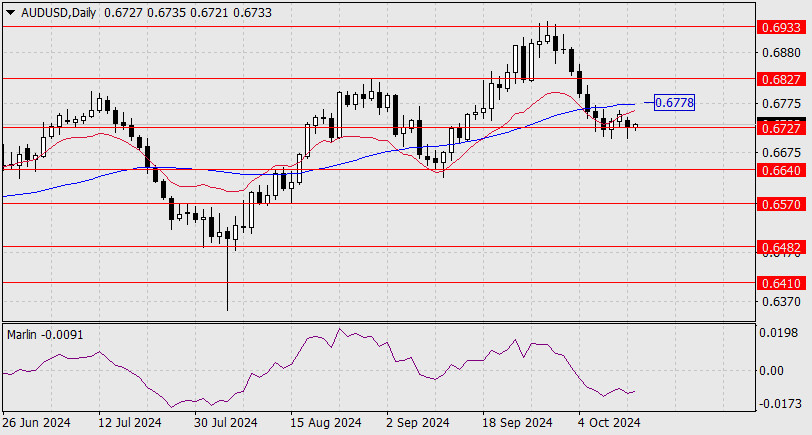Image resolution: width=812 pixels, height=435 pixels.
Task: Click the 30 Jul 2024 date label
Action: coord(226,423)
